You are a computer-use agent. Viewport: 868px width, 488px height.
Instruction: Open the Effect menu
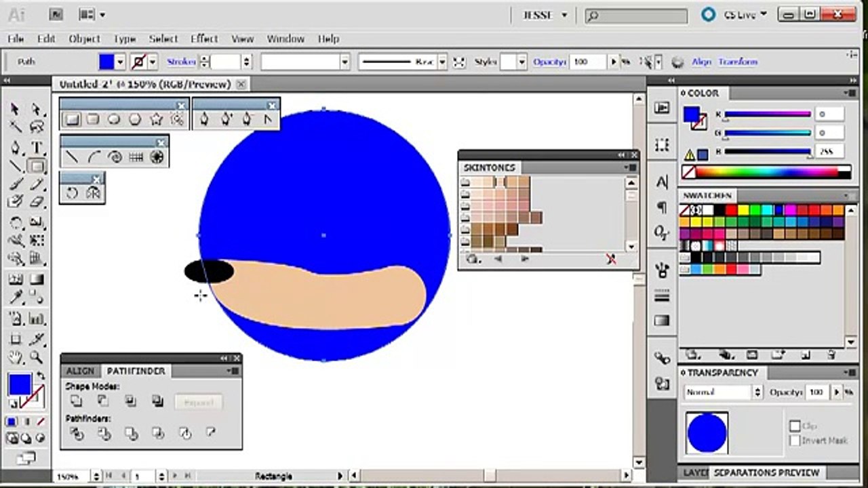pyautogui.click(x=204, y=39)
